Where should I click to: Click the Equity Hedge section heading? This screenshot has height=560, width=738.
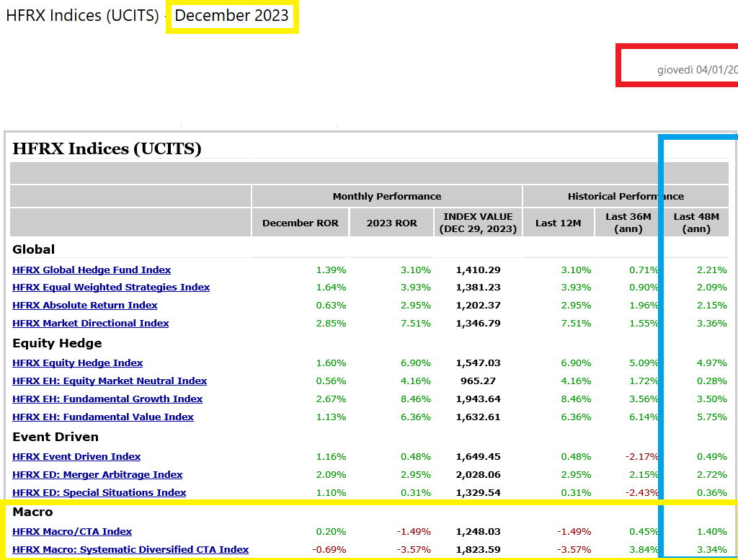(x=57, y=343)
